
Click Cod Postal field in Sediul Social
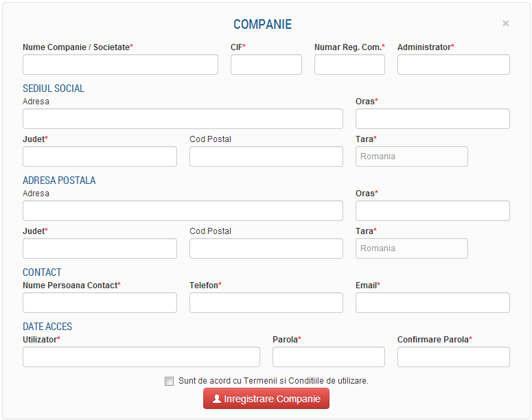tap(266, 156)
